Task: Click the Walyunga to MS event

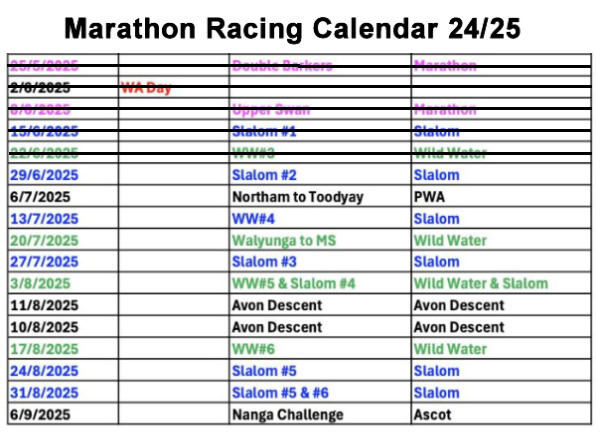Action: pos(287,240)
